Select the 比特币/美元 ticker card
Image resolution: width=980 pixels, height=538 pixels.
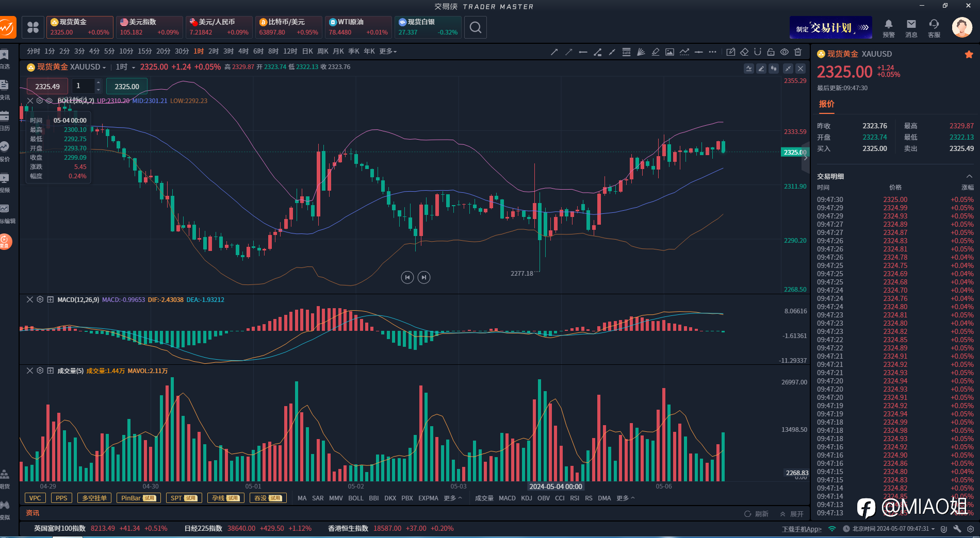click(289, 27)
